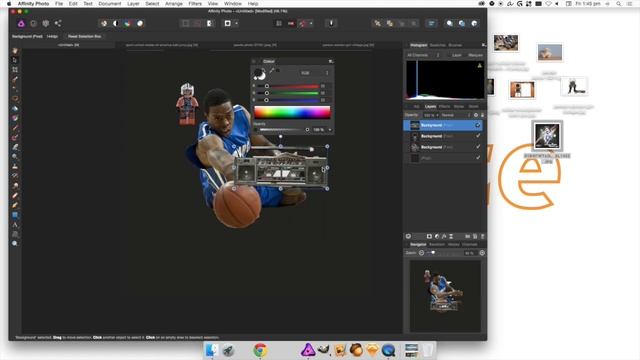Toggle visibility of the third Background layer
The width and height of the screenshot is (640, 360).
478,147
